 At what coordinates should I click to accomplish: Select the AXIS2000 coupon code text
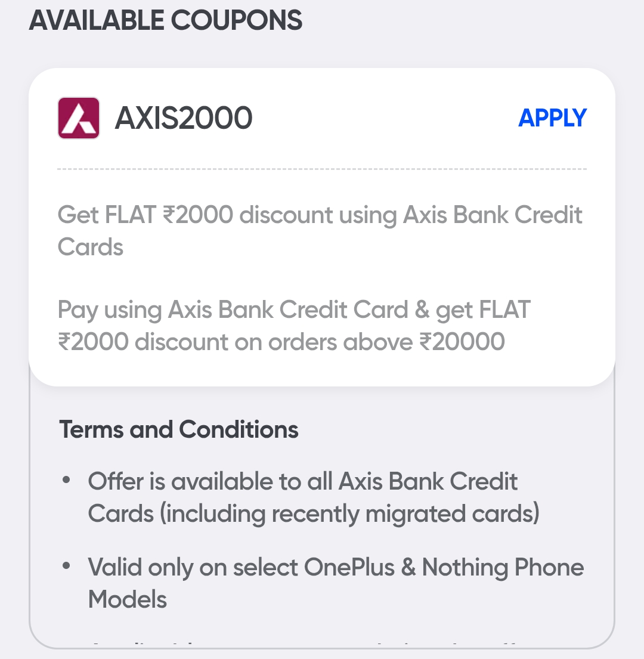pos(184,118)
